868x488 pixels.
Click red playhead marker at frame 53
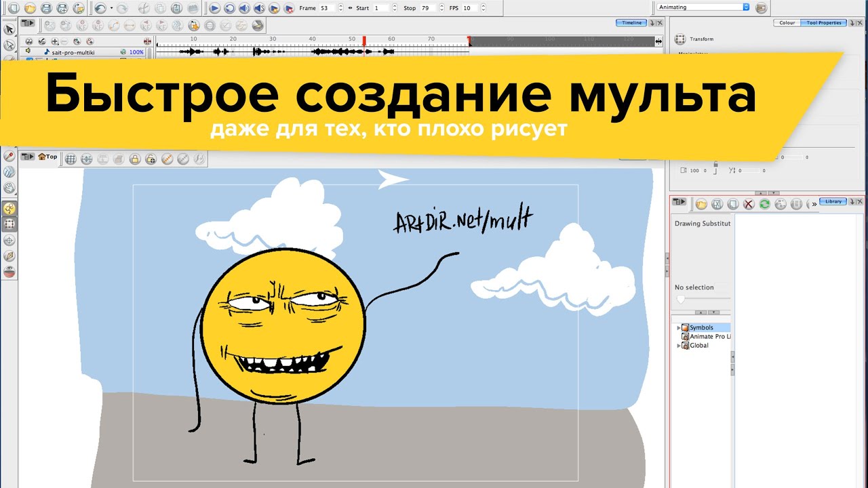[364, 41]
